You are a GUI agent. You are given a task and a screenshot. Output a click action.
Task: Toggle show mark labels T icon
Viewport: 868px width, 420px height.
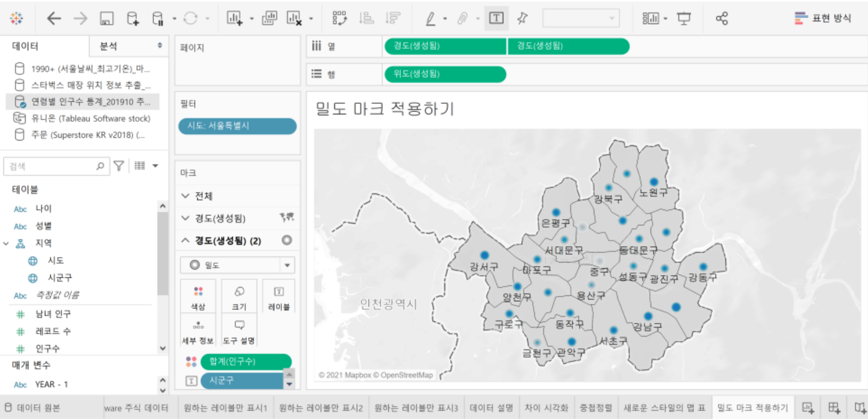coord(496,18)
